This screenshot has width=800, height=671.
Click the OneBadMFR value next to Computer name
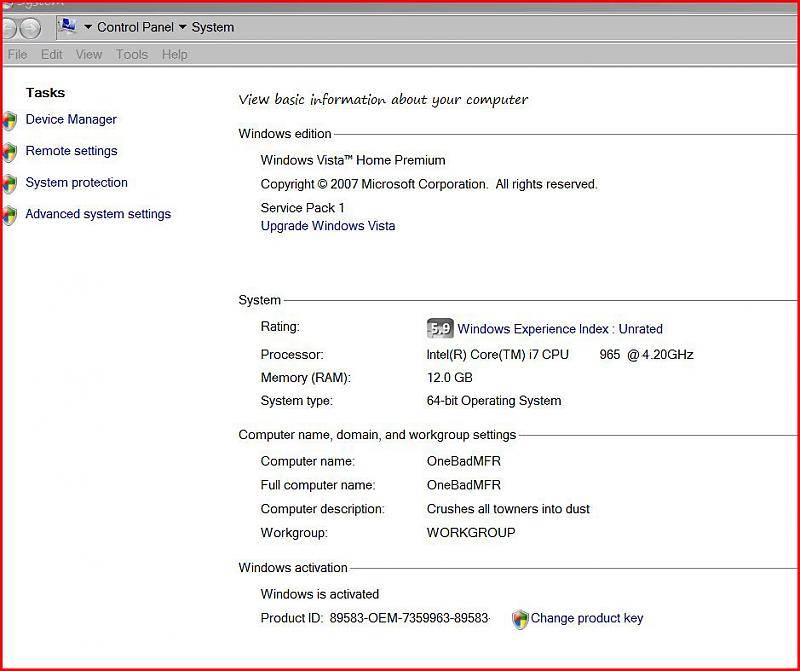pos(464,461)
